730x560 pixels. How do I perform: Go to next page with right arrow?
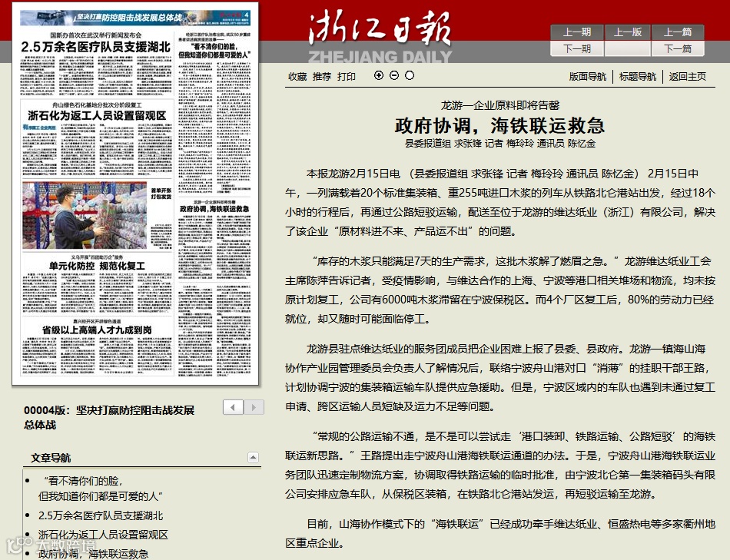pos(254,407)
